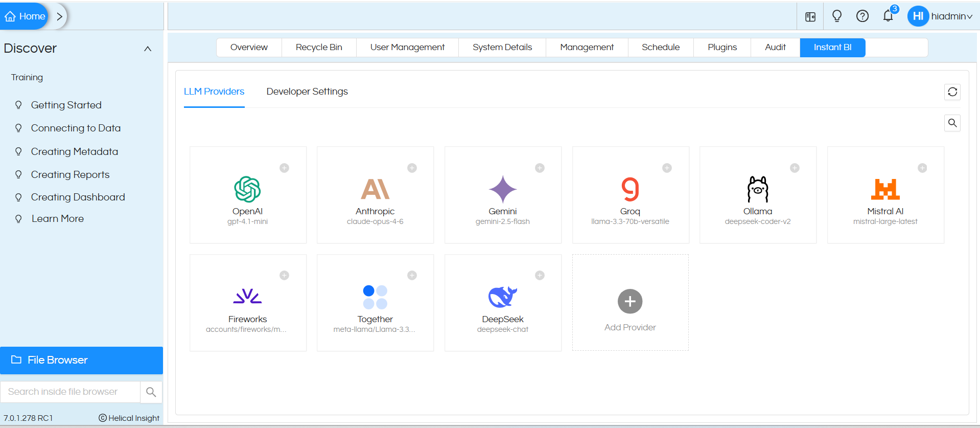The image size is (980, 428).
Task: Click the Anthropic provider logo
Action: (x=375, y=189)
